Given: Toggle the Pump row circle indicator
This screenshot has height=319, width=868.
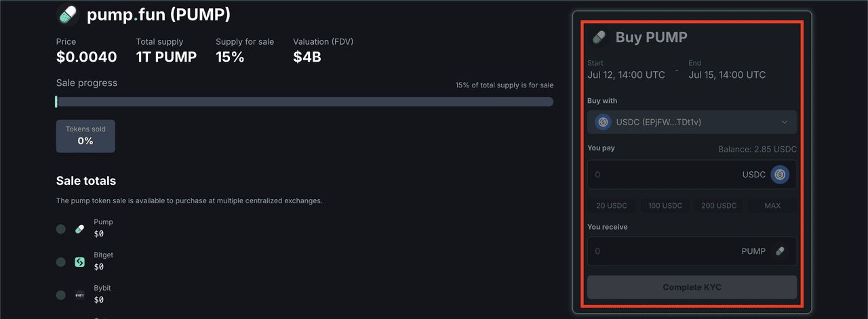Looking at the screenshot, I should [x=61, y=229].
